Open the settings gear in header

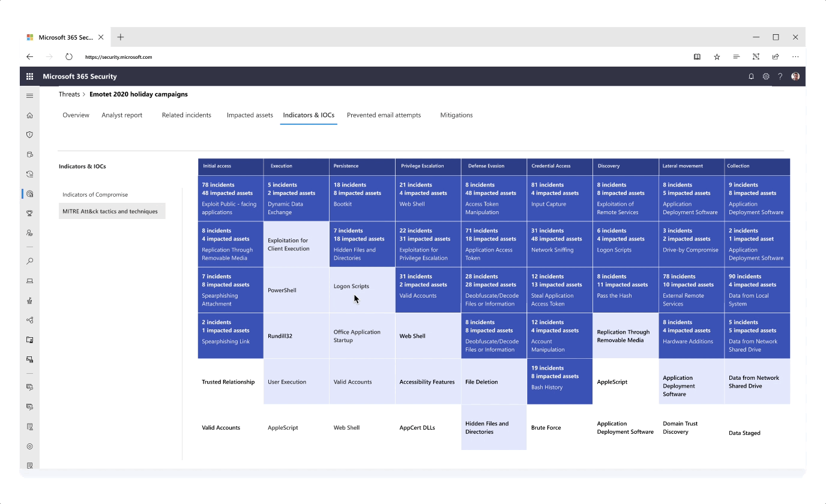[x=766, y=77]
